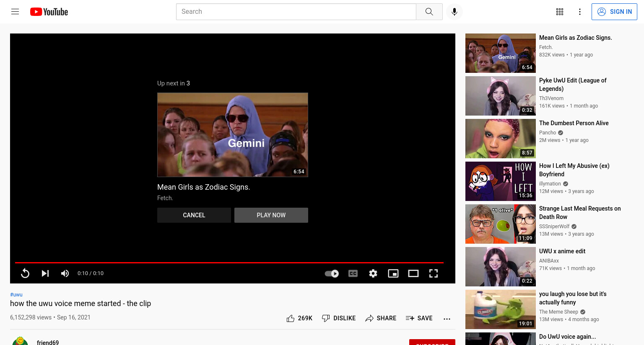Skip to the next video
644x345 pixels.
pyautogui.click(x=45, y=273)
